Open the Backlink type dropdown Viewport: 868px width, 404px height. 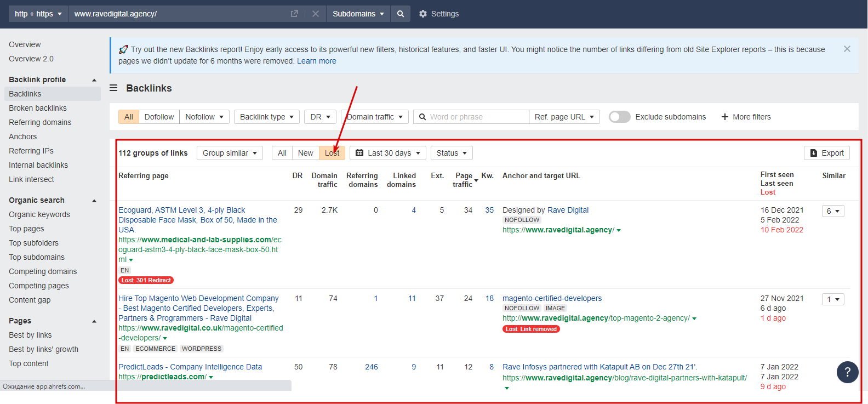coord(267,117)
